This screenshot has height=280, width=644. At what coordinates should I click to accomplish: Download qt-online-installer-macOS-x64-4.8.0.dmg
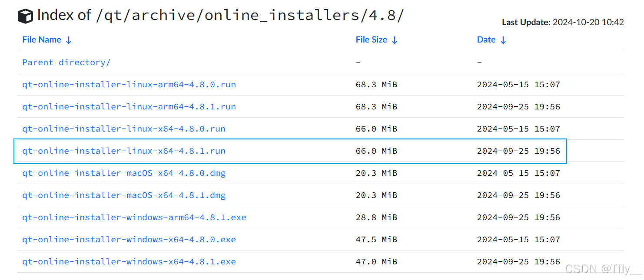click(x=124, y=173)
